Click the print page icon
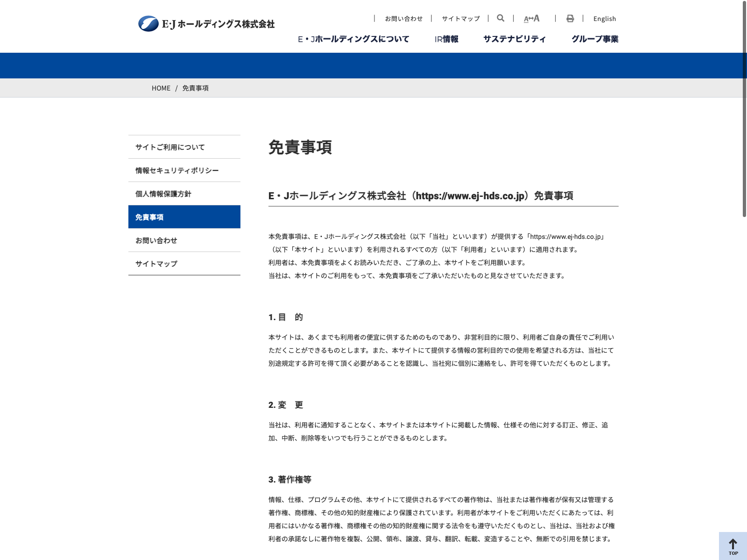Screen dimensions: 747x560 coord(570,19)
